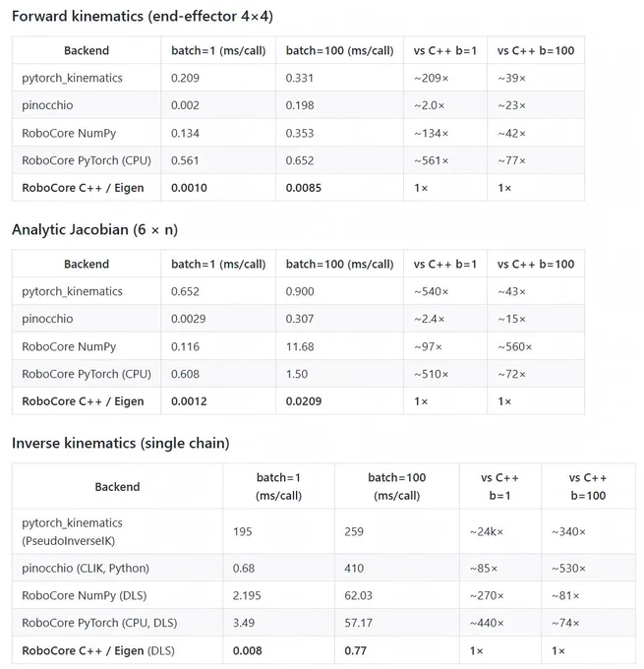Click pinocchio (CLIK, Python) row label

(86, 569)
